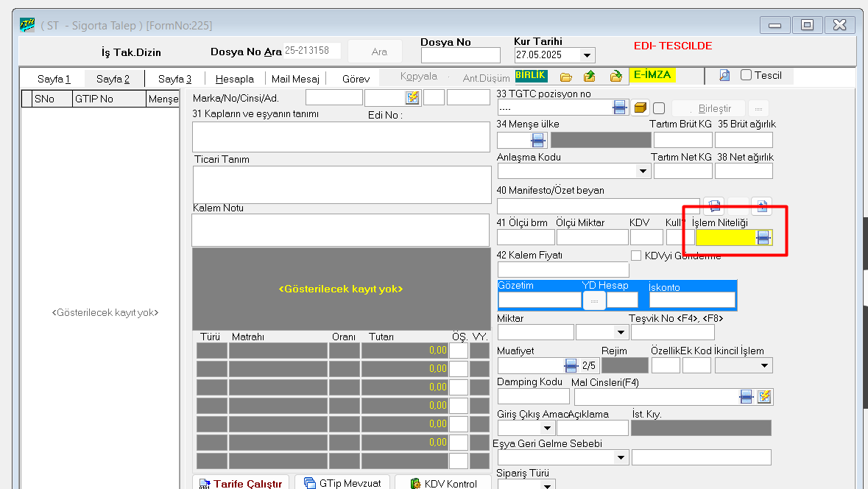Open the Kur Tarihi date dropdown

587,55
